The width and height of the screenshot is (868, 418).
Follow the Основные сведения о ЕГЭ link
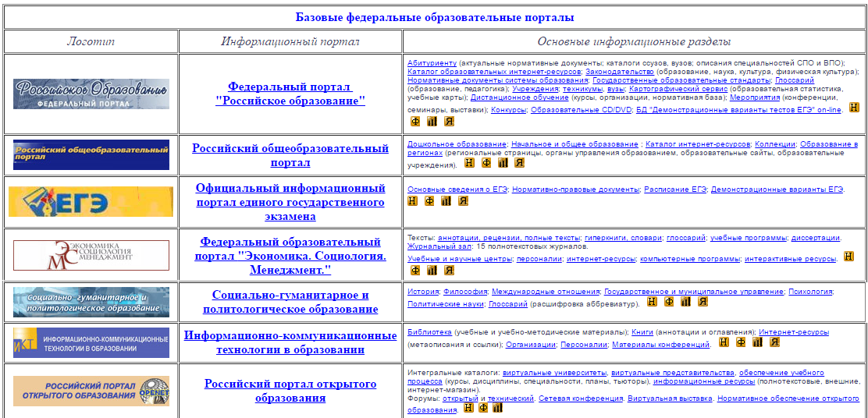click(457, 189)
